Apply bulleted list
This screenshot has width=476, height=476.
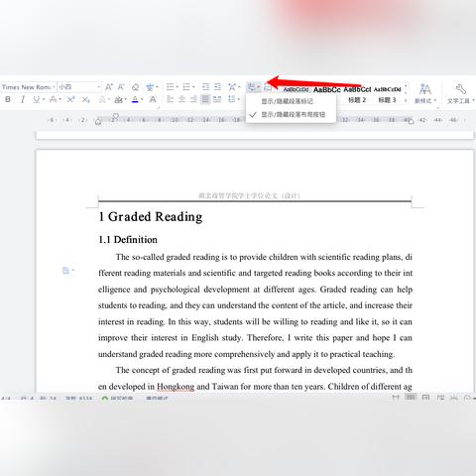(x=170, y=87)
